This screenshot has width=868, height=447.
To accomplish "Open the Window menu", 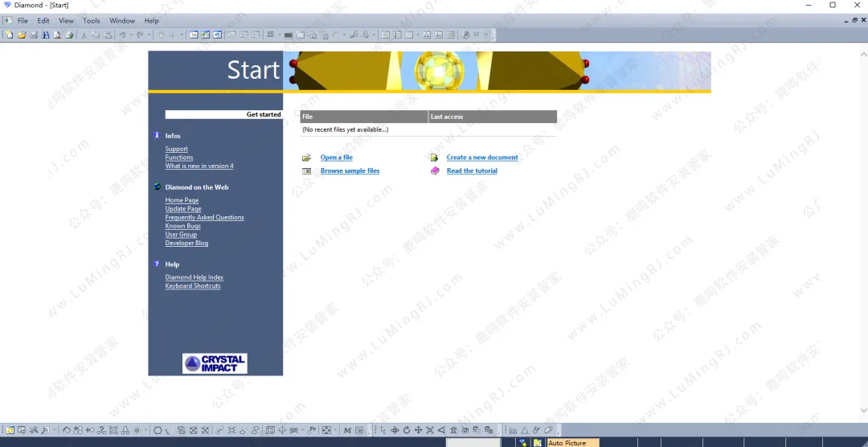I will pyautogui.click(x=122, y=20).
